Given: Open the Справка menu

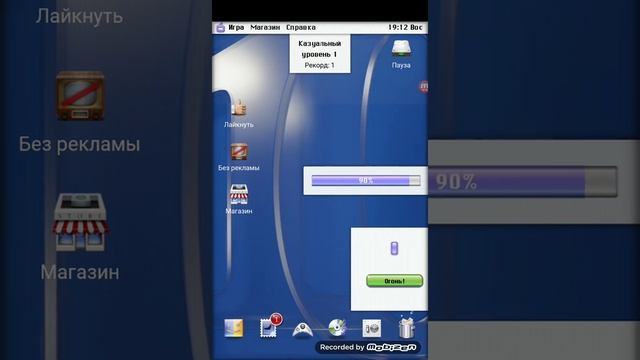Looking at the screenshot, I should (301, 27).
